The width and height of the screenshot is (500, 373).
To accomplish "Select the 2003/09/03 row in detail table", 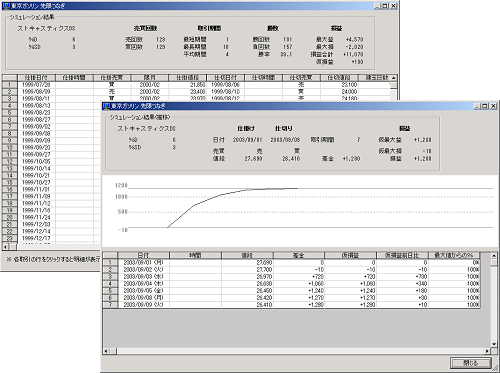I will tap(291, 277).
